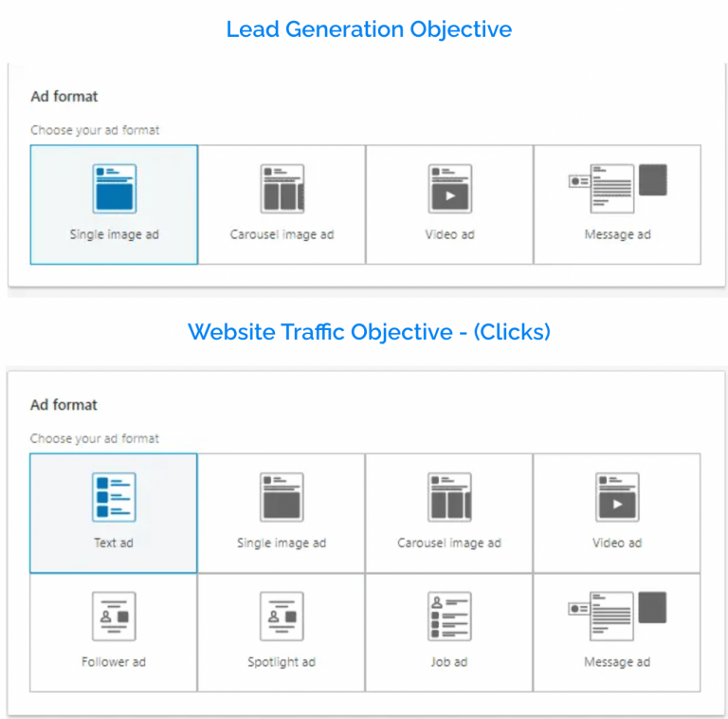Click the Website Traffic Objective - (Clicks) heading
The width and height of the screenshot is (728, 719).
(369, 332)
